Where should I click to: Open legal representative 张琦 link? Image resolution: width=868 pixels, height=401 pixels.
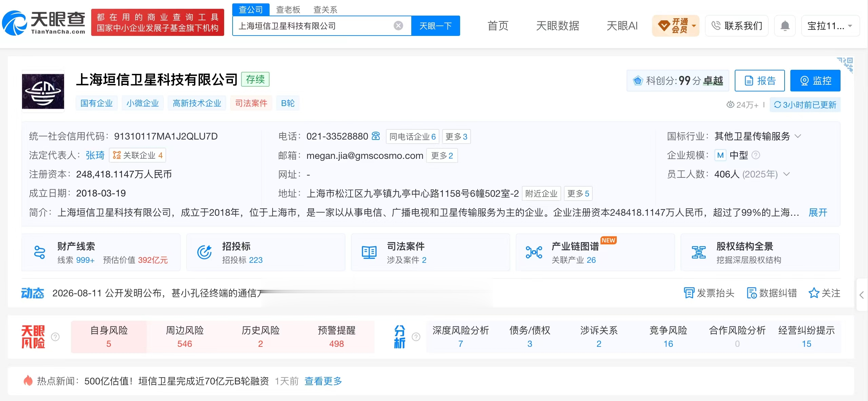(x=95, y=155)
